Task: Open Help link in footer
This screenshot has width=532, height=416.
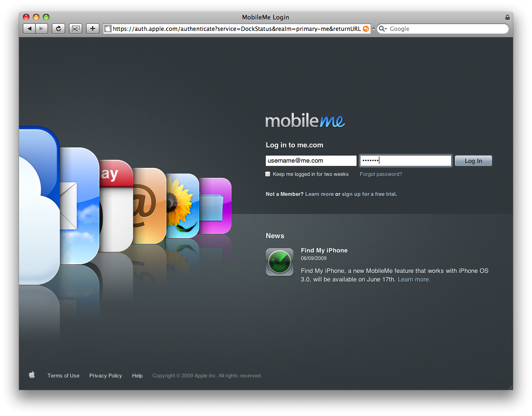Action: point(137,376)
